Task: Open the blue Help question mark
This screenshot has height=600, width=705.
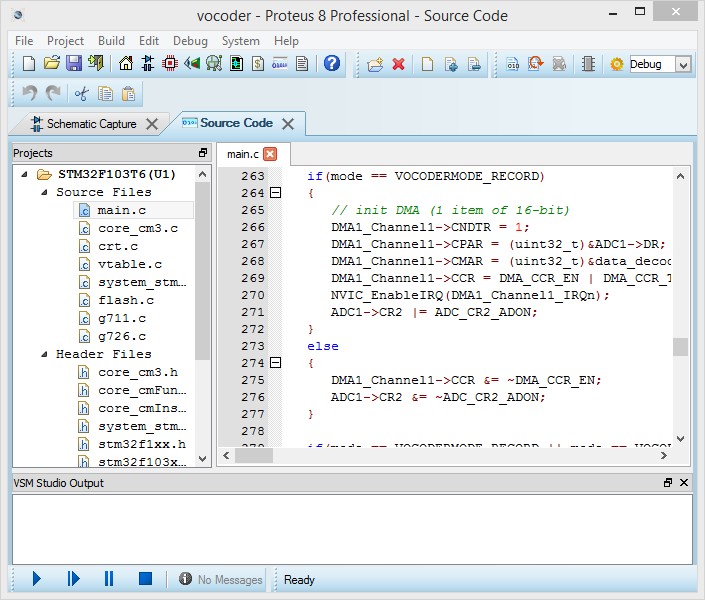Action: (x=332, y=63)
